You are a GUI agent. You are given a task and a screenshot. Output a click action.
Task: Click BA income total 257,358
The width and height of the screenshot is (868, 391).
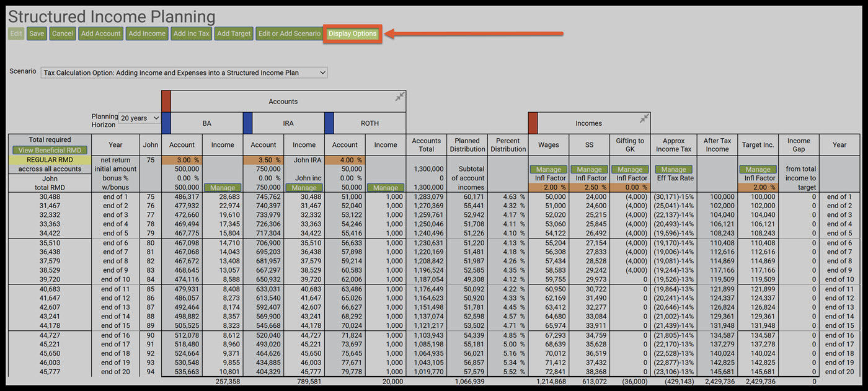click(x=227, y=382)
